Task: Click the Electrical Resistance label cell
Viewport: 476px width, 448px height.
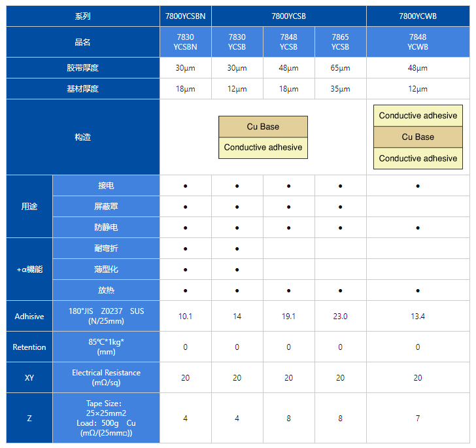Action: (x=106, y=377)
